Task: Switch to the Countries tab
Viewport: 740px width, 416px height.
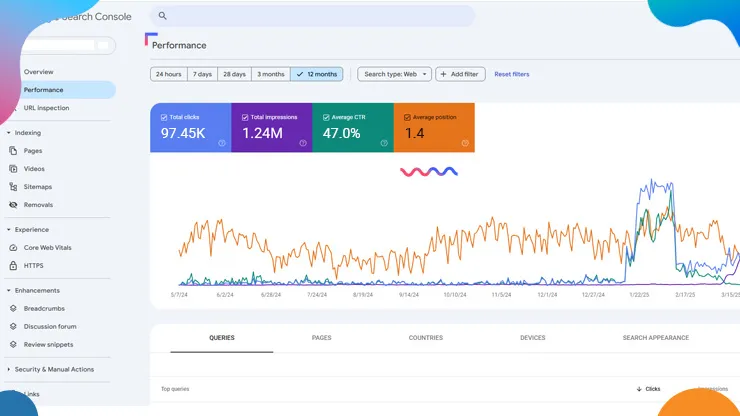Action: 425,338
